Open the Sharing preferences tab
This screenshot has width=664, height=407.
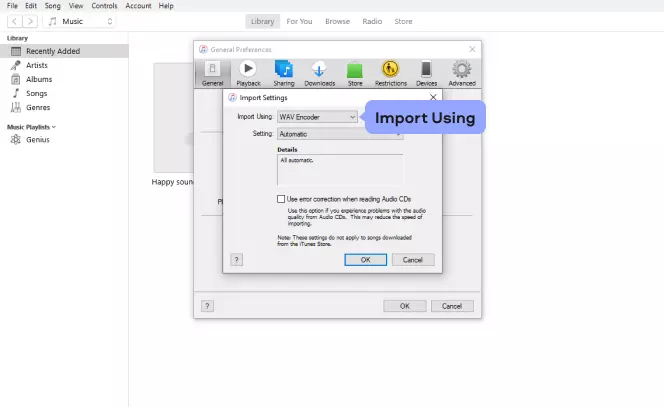point(284,73)
